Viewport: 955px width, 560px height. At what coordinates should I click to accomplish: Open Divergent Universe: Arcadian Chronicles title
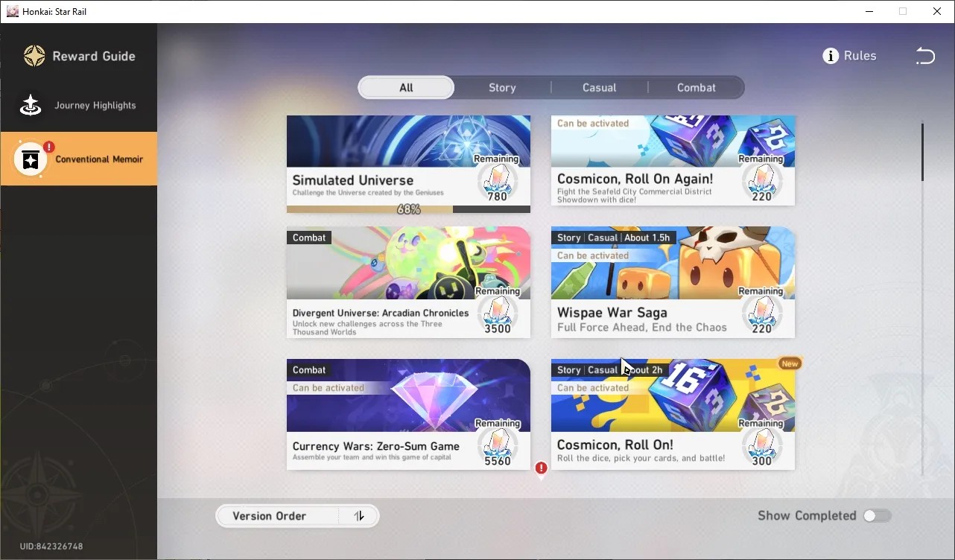(x=381, y=313)
